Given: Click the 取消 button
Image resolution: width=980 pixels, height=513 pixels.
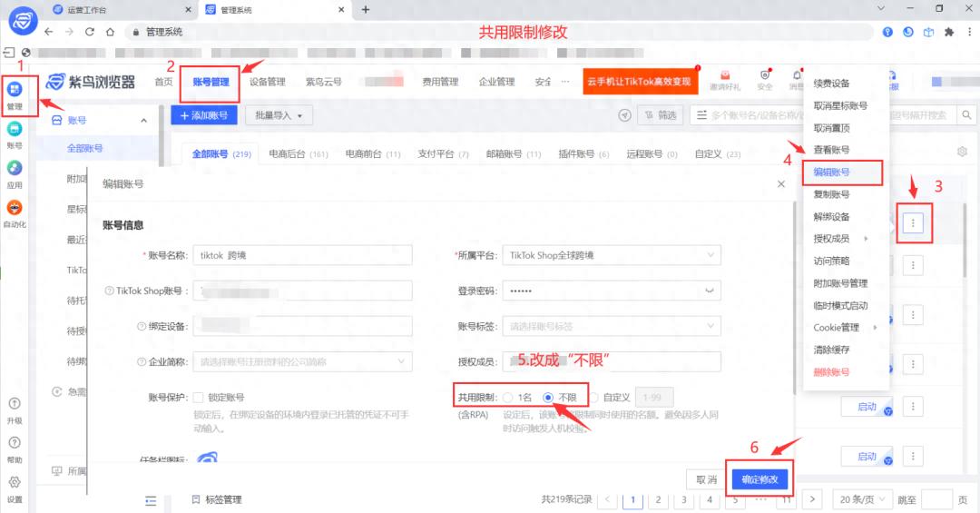Looking at the screenshot, I should point(706,479).
